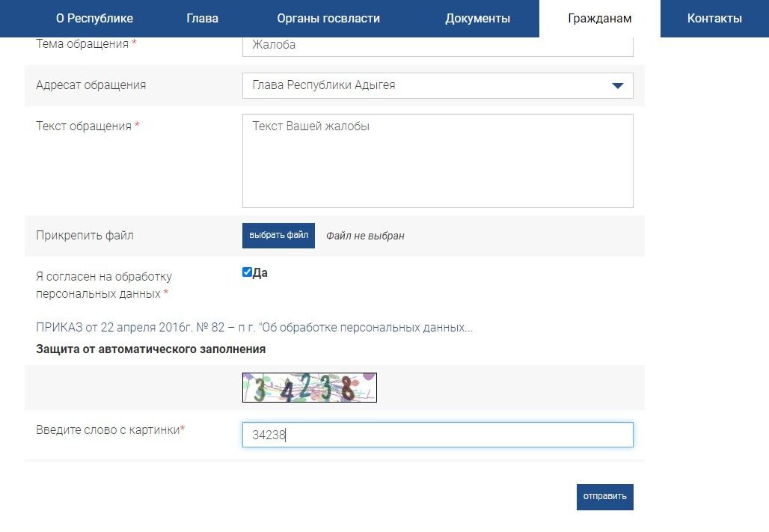The width and height of the screenshot is (769, 532).
Task: Select the Гражданам tab
Action: (x=600, y=19)
